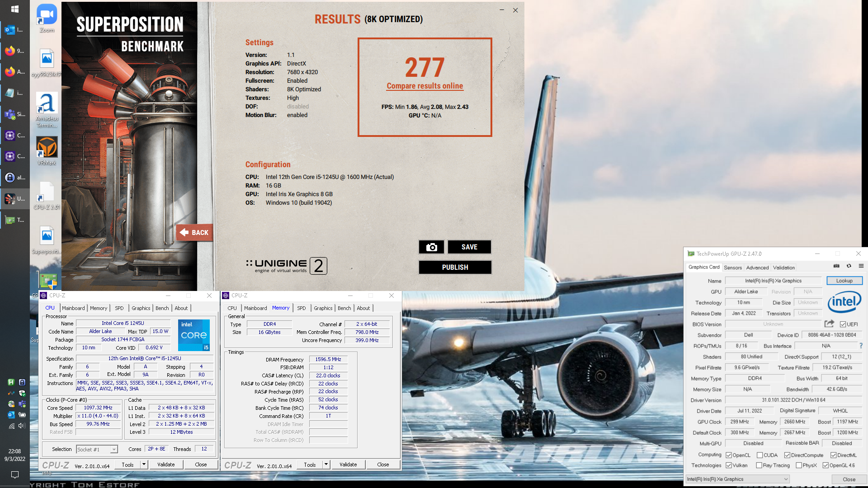The width and height of the screenshot is (868, 488).
Task: Open the Validation tab in GPU-Z
Action: click(x=783, y=267)
